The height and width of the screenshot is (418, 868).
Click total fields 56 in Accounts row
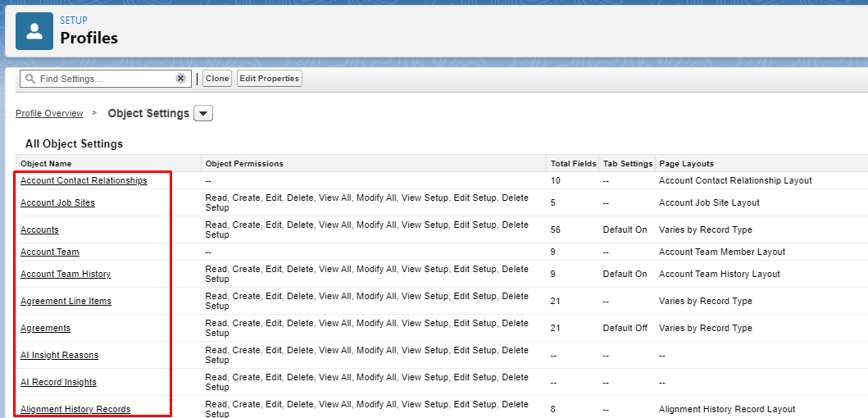click(556, 229)
